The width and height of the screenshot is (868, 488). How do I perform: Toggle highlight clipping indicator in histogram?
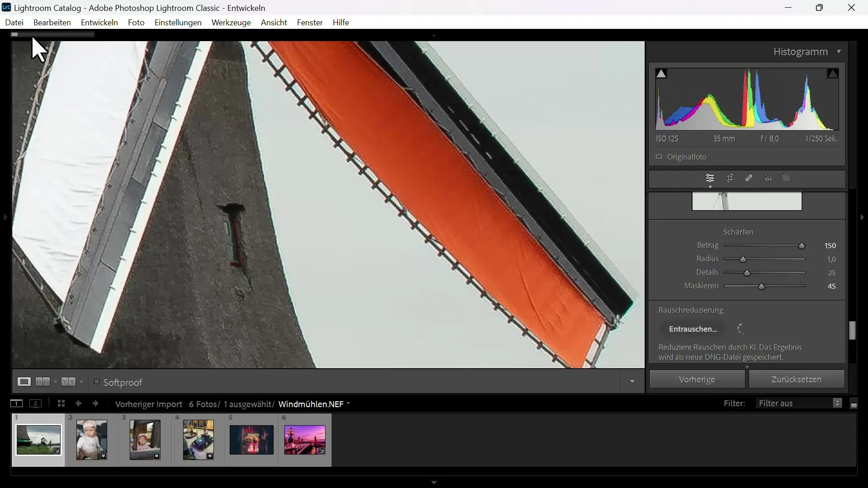pyautogui.click(x=833, y=74)
